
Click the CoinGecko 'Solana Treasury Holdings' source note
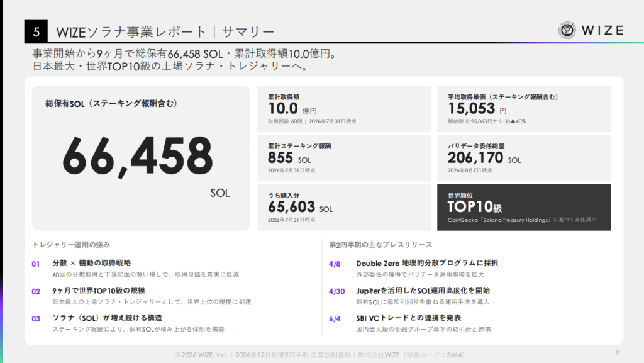pos(522,220)
